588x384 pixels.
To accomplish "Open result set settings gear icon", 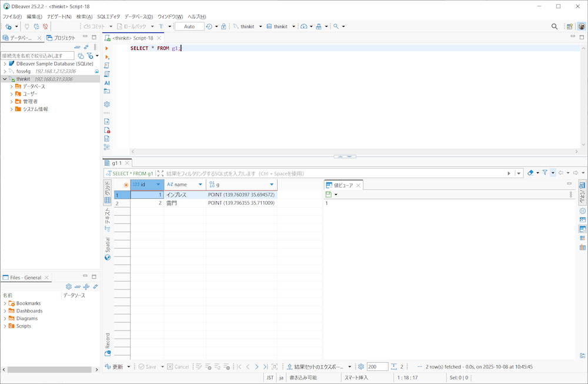I will pos(361,366).
